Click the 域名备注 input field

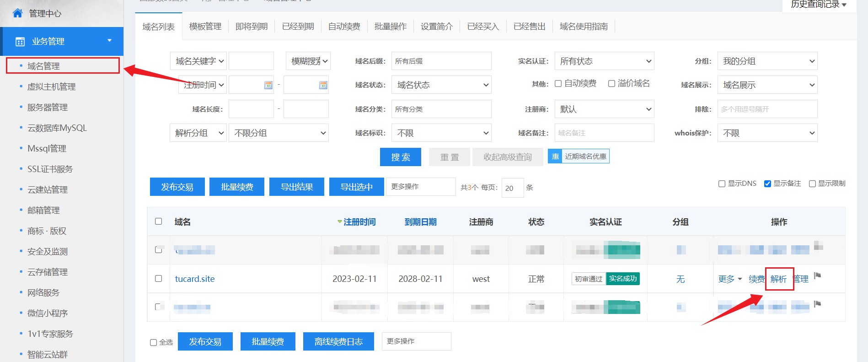click(x=604, y=133)
